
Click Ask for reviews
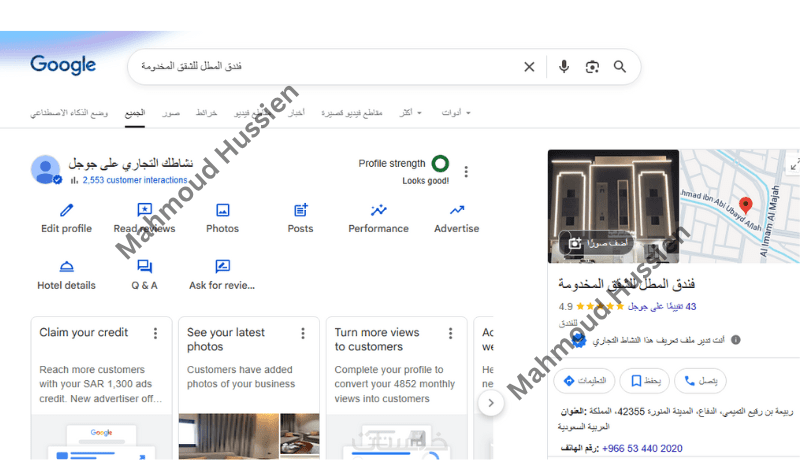(x=222, y=275)
